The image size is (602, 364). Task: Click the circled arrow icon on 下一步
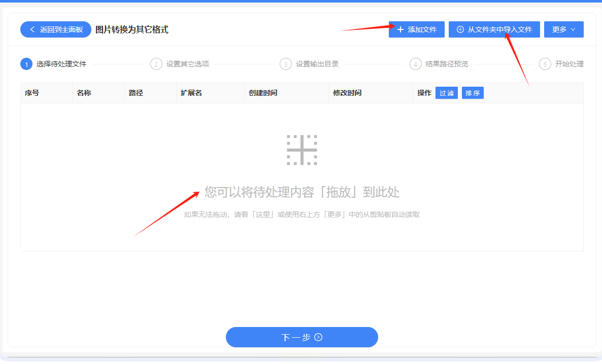tap(318, 337)
